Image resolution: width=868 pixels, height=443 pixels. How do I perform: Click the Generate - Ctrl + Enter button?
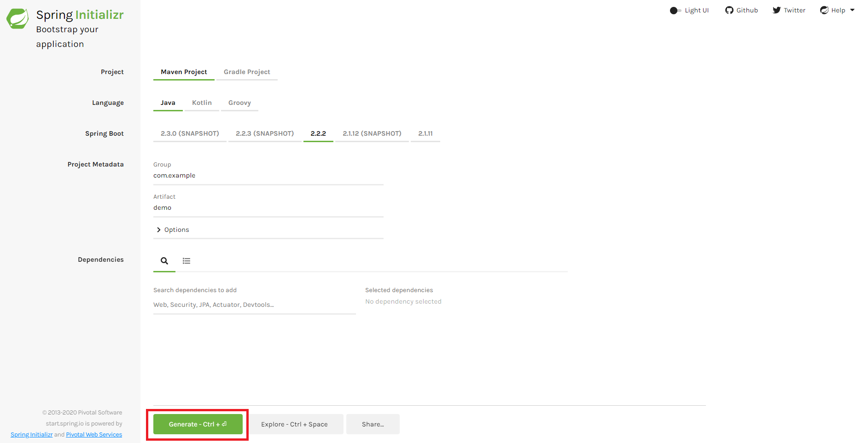point(198,424)
